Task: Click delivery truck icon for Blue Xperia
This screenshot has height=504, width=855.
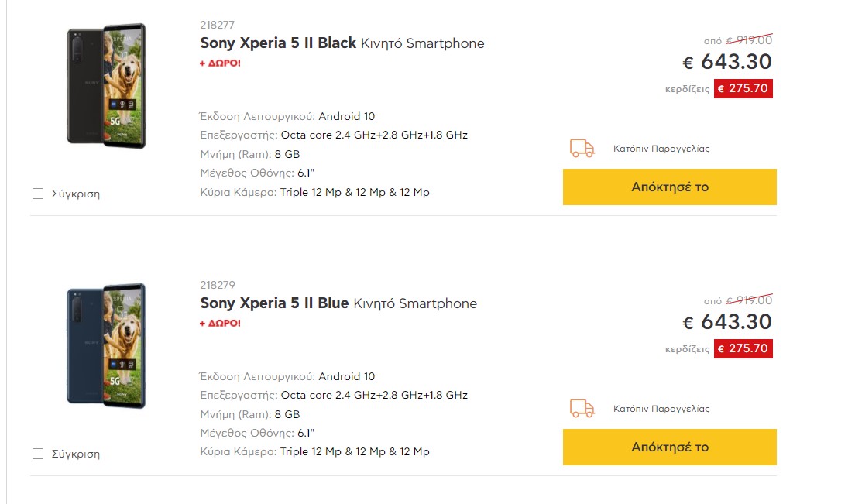Action: pos(582,408)
